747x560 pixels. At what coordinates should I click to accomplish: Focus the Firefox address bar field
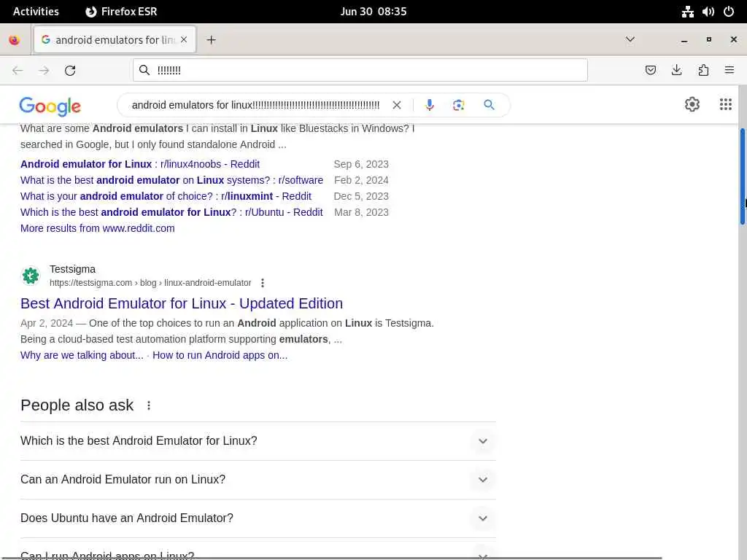[x=360, y=71]
